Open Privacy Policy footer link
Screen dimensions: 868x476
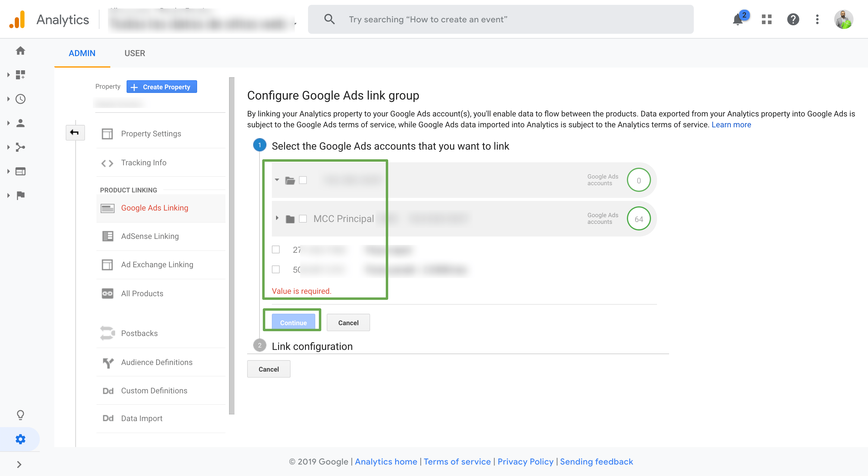point(525,462)
